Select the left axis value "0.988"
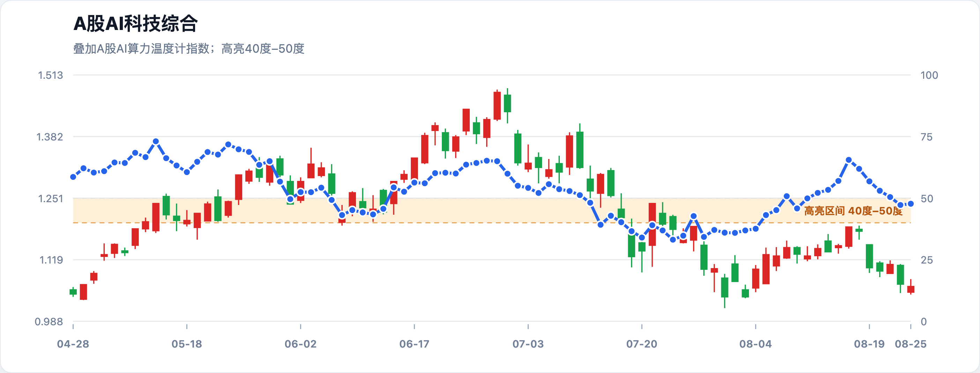Screen dimensions: 980x373 (49, 322)
